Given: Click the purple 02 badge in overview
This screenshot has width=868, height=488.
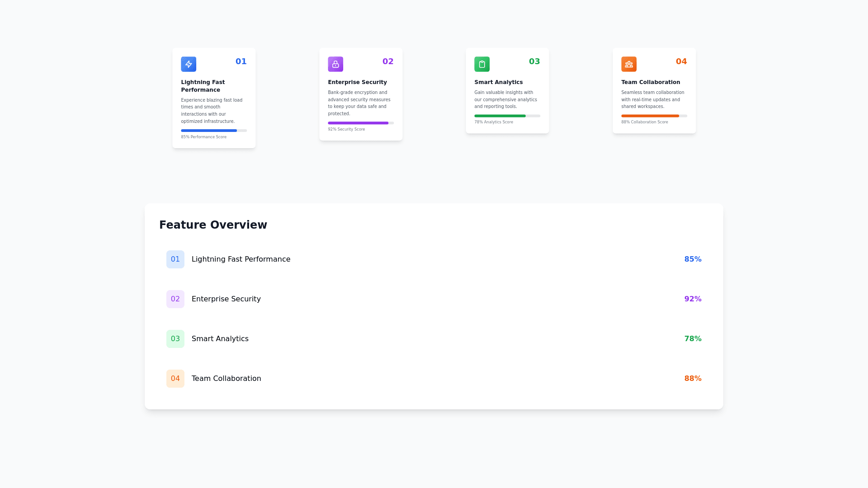Looking at the screenshot, I should 175,299.
